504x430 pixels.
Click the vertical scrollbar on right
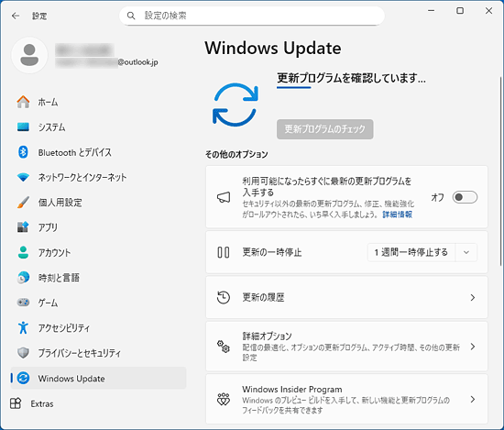click(500, 171)
